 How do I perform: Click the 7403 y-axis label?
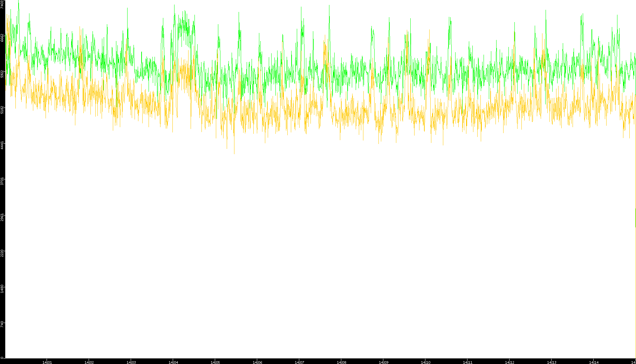pos(2,5)
